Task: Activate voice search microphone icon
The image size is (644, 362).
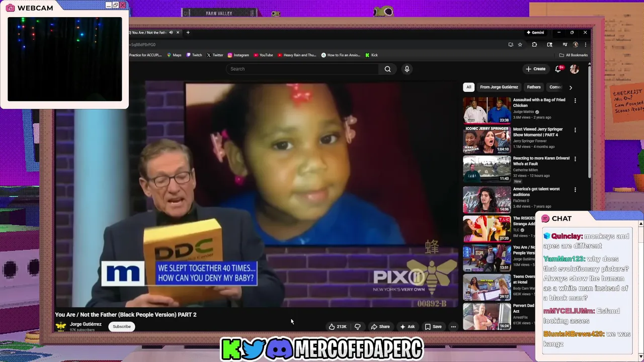Action: pos(407,69)
